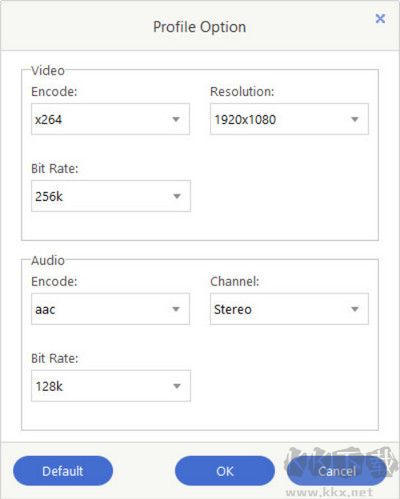Click the 1920x1080 resolution value
The width and height of the screenshot is (400, 499).
[245, 119]
